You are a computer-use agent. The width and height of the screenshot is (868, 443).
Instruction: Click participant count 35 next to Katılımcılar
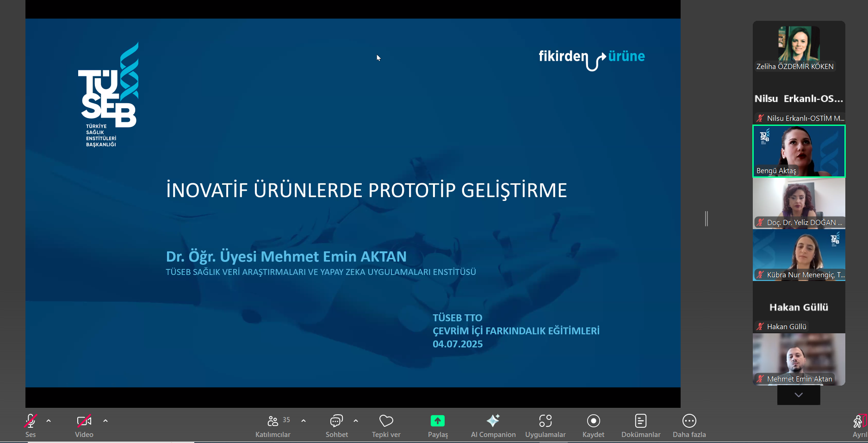point(286,419)
